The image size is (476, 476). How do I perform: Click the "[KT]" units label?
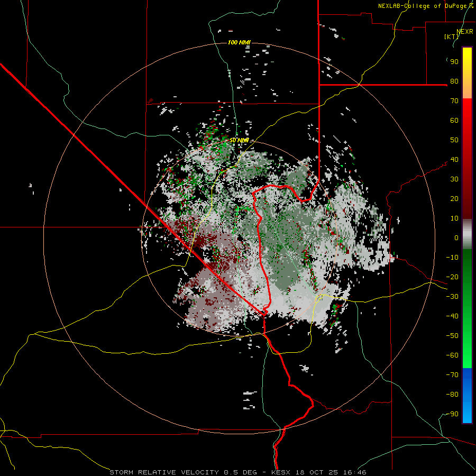(x=452, y=36)
